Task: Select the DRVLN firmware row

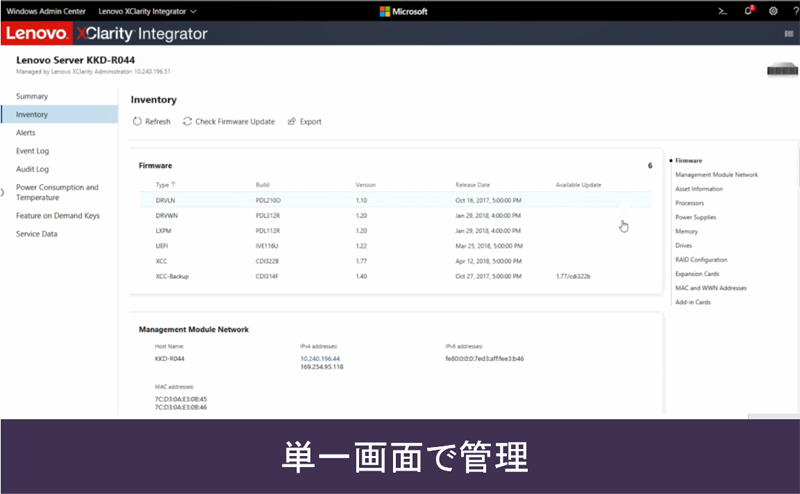Action: click(x=395, y=201)
